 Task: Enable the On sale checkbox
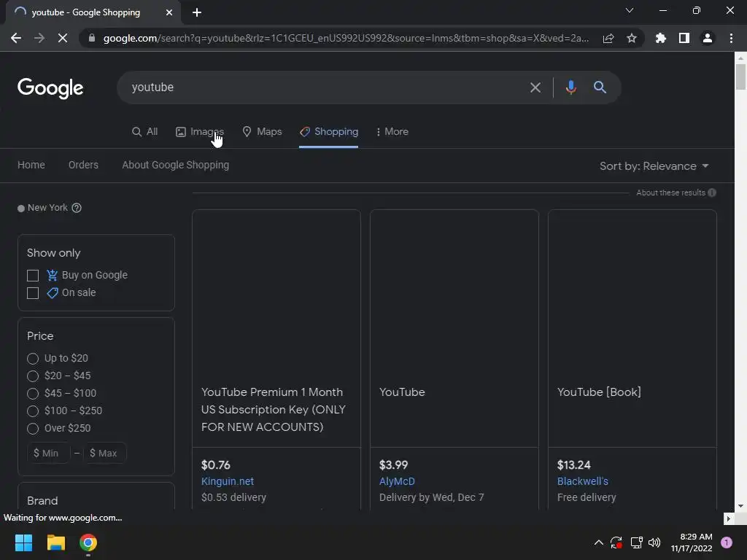(33, 293)
